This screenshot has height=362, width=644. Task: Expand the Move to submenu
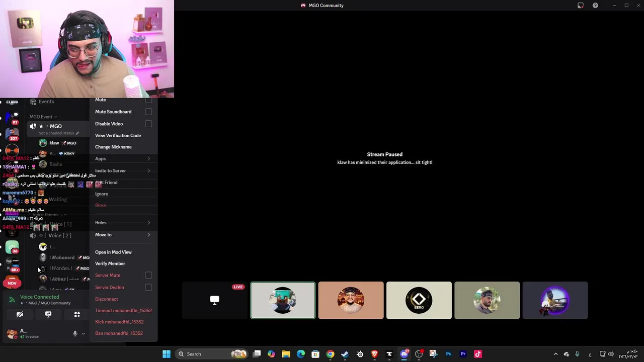(123, 235)
